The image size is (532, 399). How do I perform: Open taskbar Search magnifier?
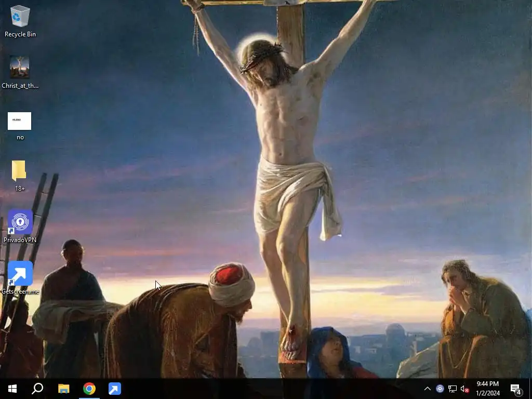(37, 389)
